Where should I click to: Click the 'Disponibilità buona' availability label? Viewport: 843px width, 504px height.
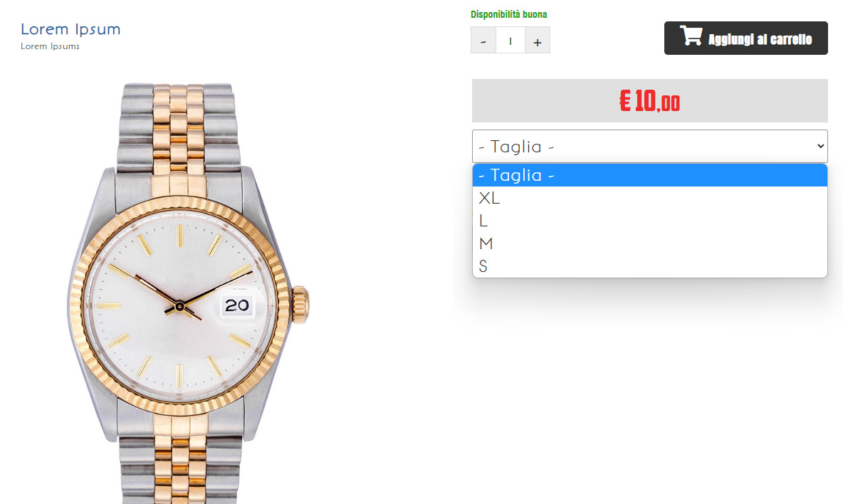click(508, 14)
